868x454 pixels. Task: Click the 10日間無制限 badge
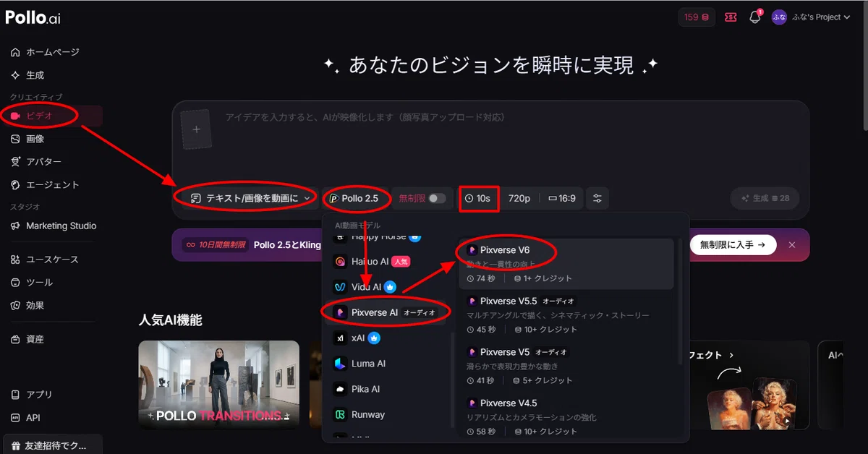click(216, 245)
